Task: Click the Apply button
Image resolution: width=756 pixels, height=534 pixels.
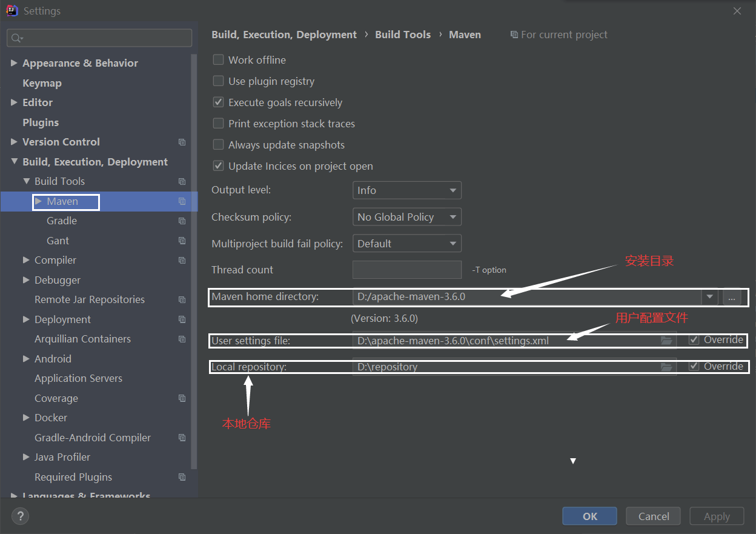Action: (717, 516)
